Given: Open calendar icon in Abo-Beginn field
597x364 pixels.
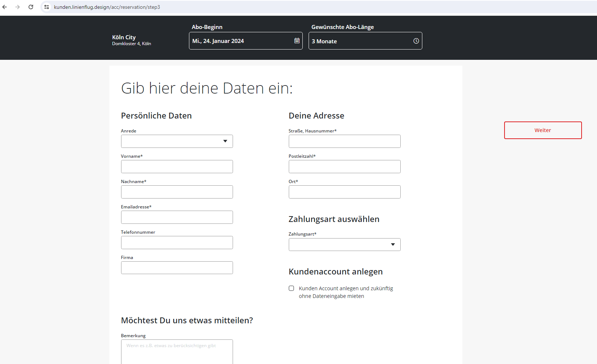Looking at the screenshot, I should (x=297, y=41).
